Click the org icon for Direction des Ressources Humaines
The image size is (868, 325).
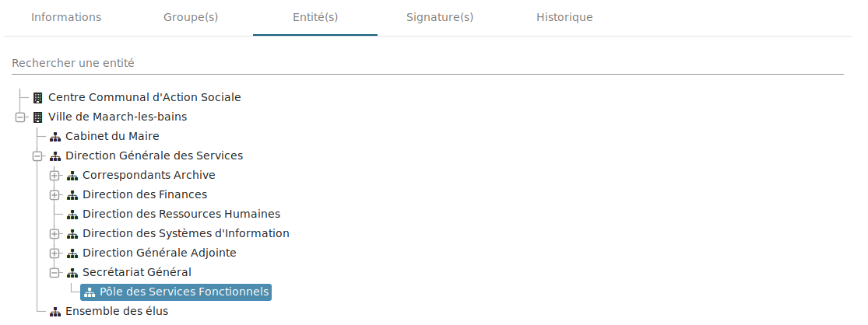(72, 214)
